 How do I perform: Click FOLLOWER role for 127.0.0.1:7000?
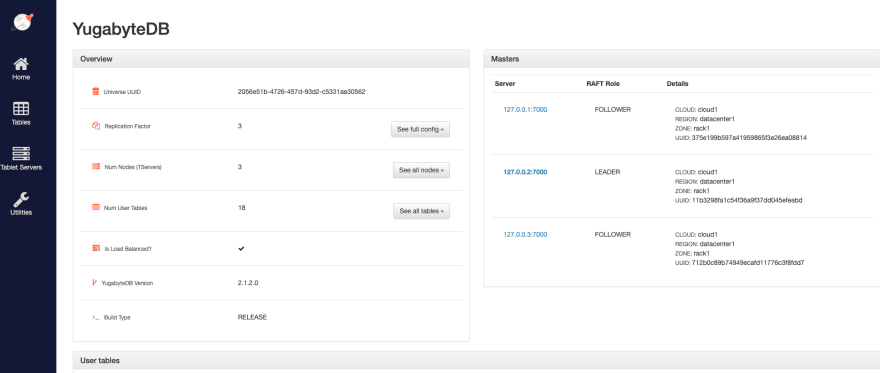click(x=612, y=110)
